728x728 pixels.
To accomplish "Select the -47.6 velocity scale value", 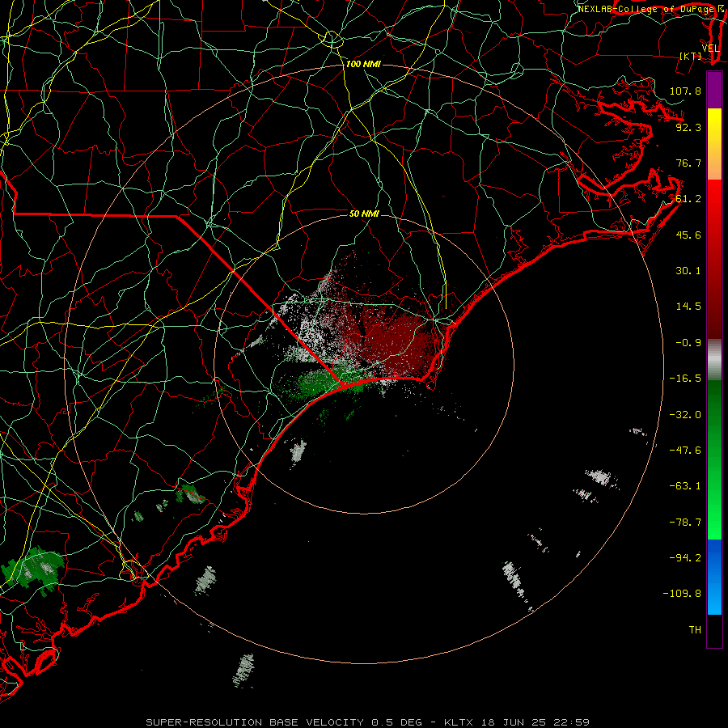I will coord(685,451).
